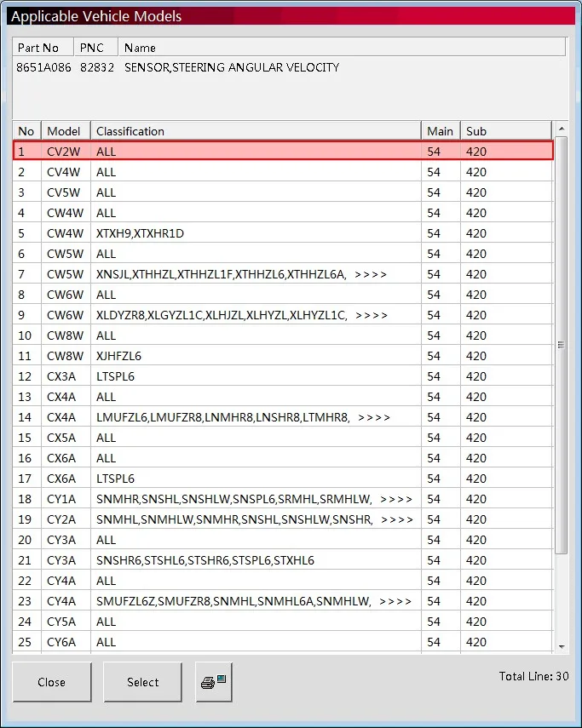582x728 pixels.
Task: Select row 17 CX6A LTSPL6
Action: pos(283,479)
